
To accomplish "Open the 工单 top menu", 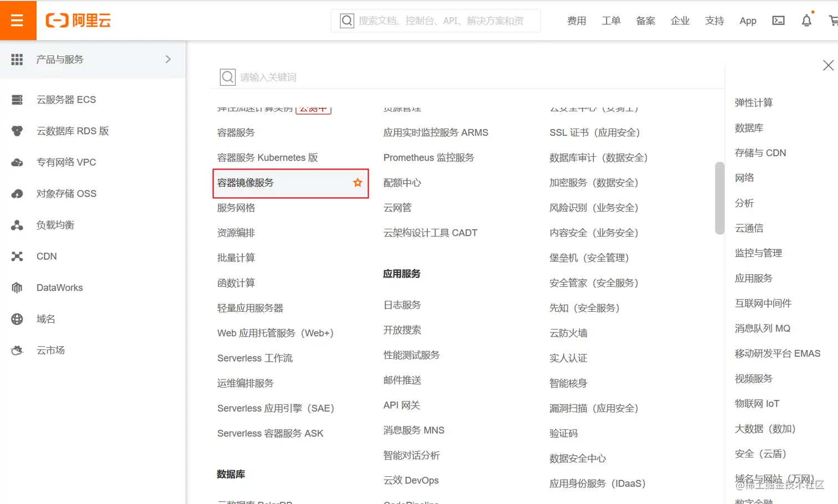I will click(x=611, y=21).
